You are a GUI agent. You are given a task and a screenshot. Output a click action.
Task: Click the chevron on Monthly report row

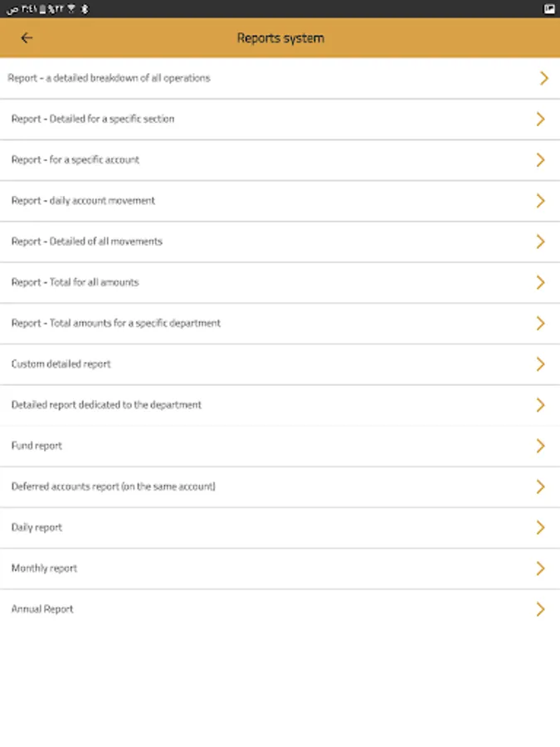(541, 569)
